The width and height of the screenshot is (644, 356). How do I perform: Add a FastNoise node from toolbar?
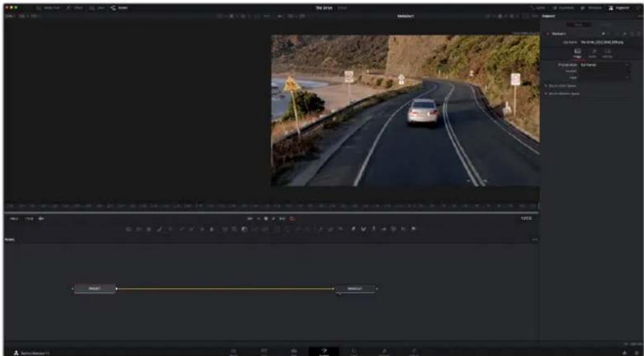click(x=138, y=229)
